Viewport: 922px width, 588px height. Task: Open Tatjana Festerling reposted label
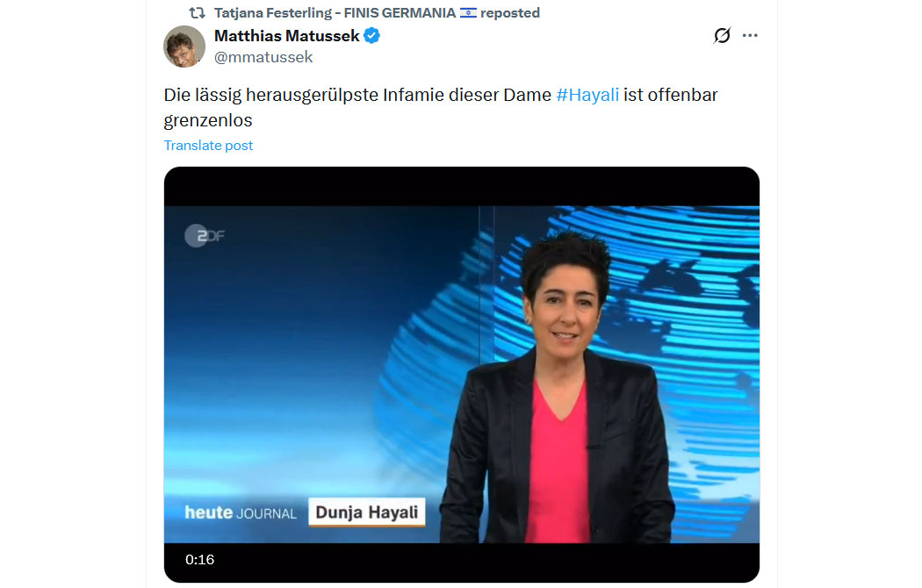coord(377,12)
